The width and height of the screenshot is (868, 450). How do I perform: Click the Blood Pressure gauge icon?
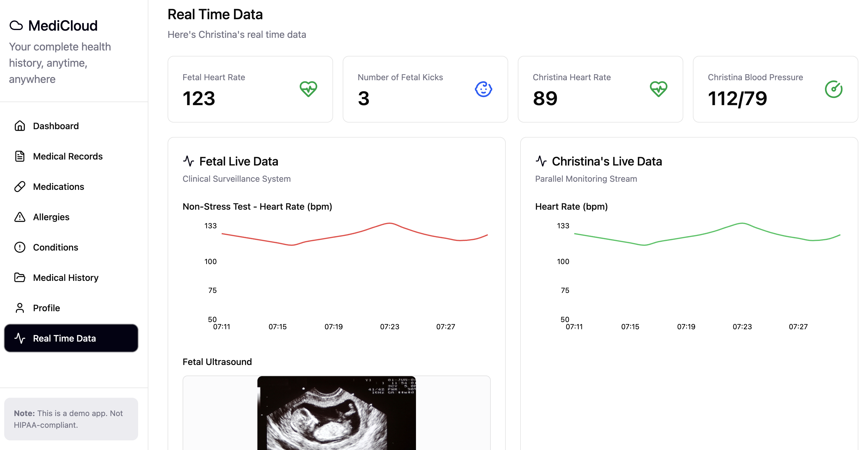click(833, 89)
